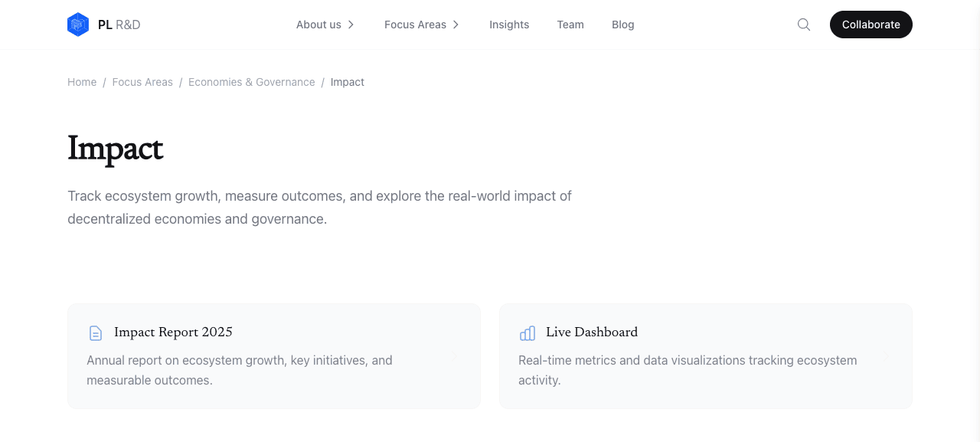Open the Impact Report 2025 title

coord(173,332)
